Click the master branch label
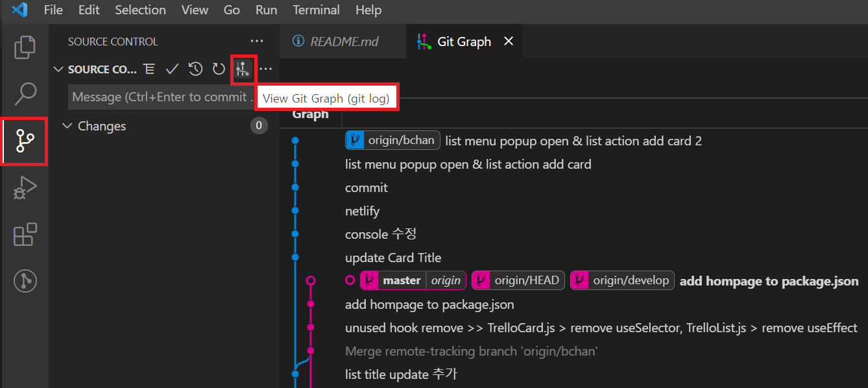 point(413,281)
